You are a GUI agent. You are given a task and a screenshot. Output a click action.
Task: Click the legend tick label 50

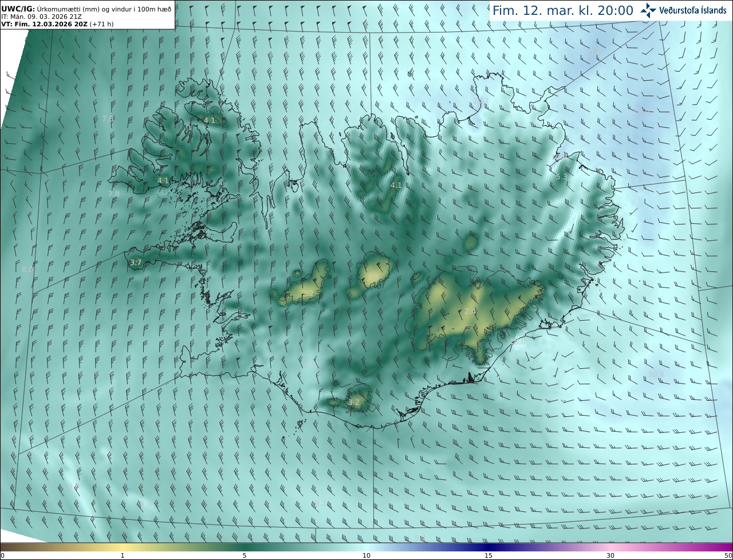point(728,555)
